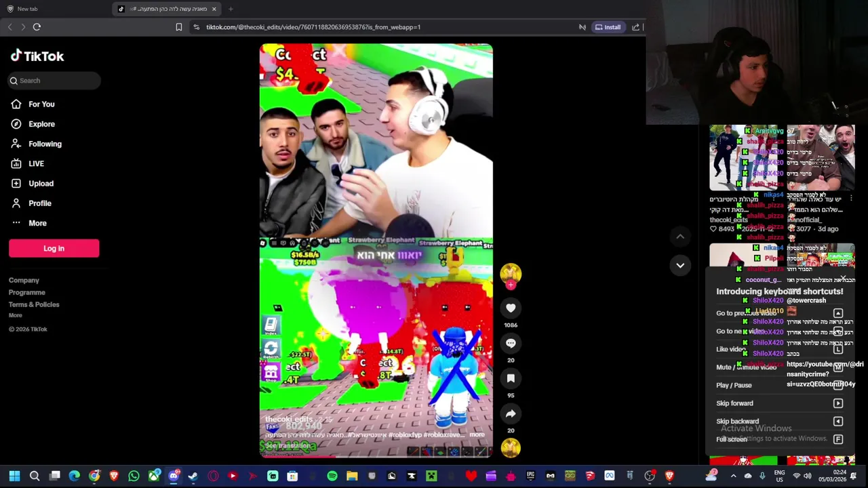
Task: Open a new browser tab with plus
Action: [231, 9]
